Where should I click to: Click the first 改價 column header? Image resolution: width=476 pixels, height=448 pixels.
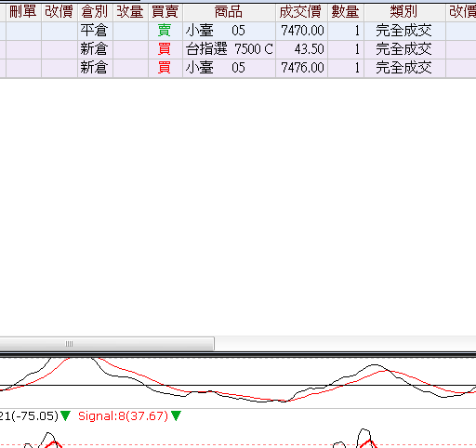click(59, 12)
